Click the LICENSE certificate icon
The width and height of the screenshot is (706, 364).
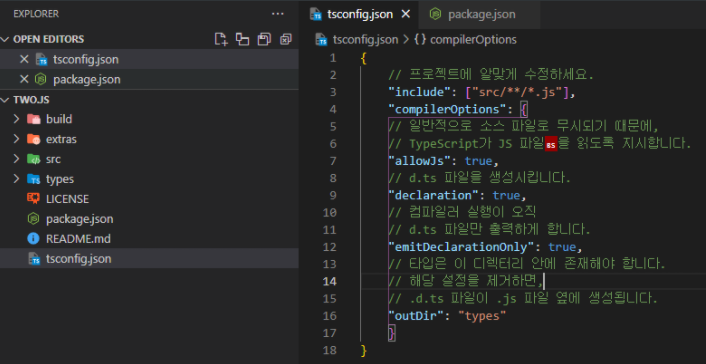click(x=34, y=199)
